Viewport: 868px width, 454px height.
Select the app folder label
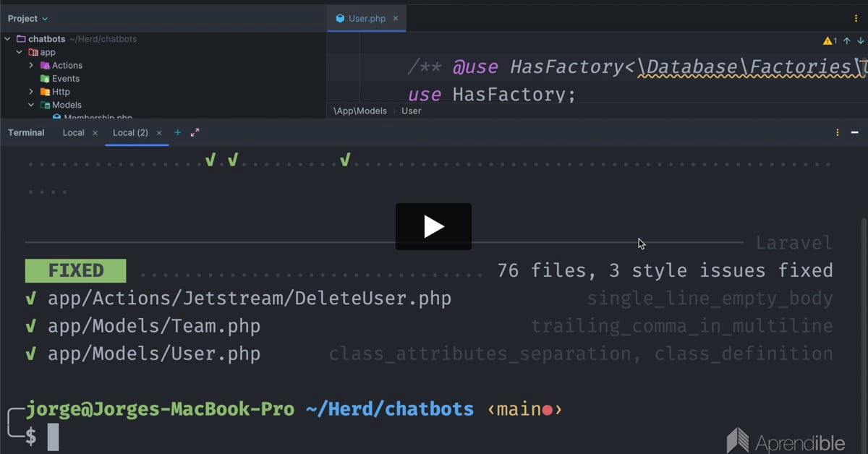click(48, 52)
